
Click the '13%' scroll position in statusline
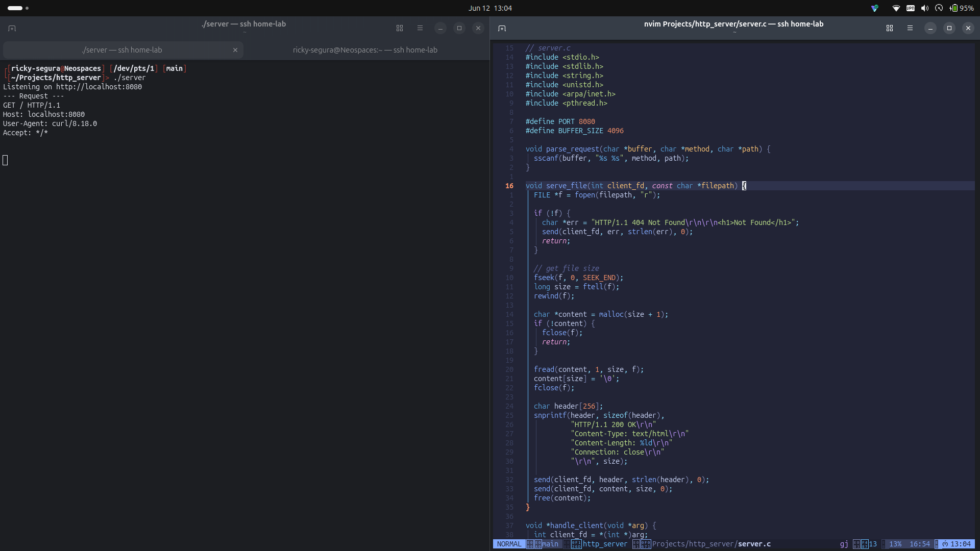point(895,544)
